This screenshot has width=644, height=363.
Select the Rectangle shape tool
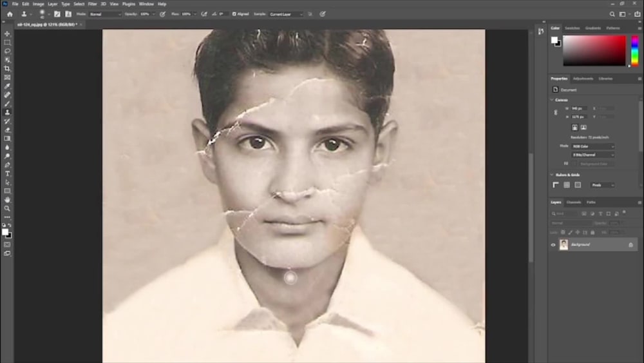point(7,191)
